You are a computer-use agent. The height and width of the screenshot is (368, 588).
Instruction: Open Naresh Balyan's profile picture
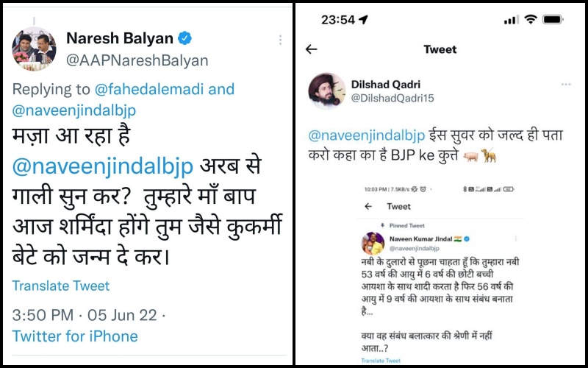34,49
